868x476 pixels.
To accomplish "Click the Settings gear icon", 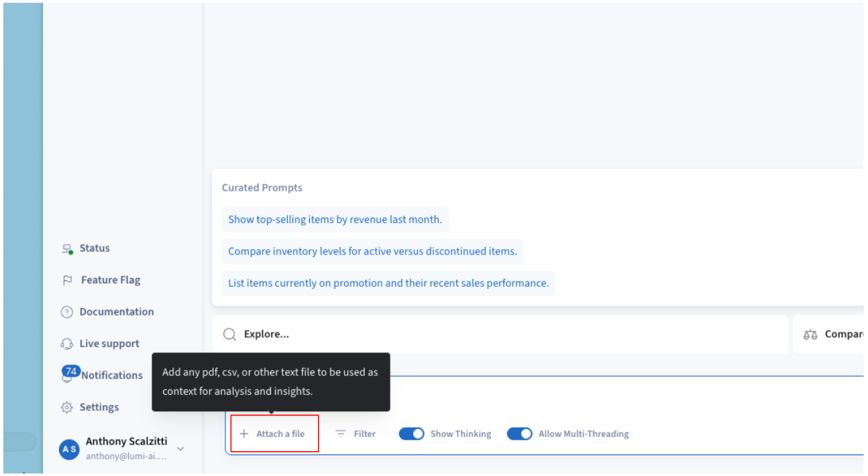I will click(x=66, y=408).
